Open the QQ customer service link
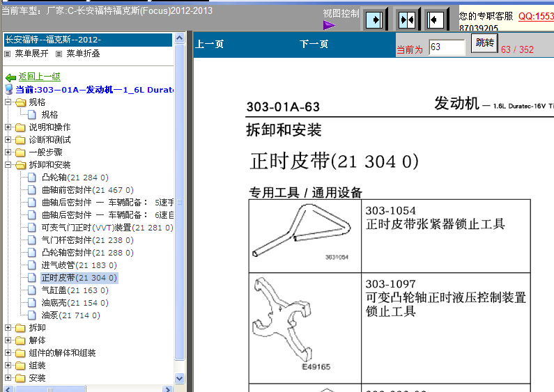The height and width of the screenshot is (392, 554). pyautogui.click(x=536, y=16)
